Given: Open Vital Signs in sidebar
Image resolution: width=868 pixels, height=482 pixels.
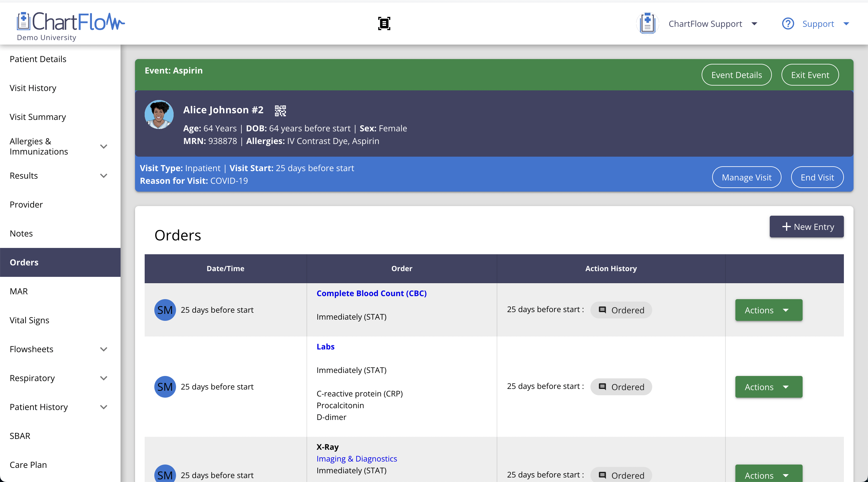Looking at the screenshot, I should point(29,320).
